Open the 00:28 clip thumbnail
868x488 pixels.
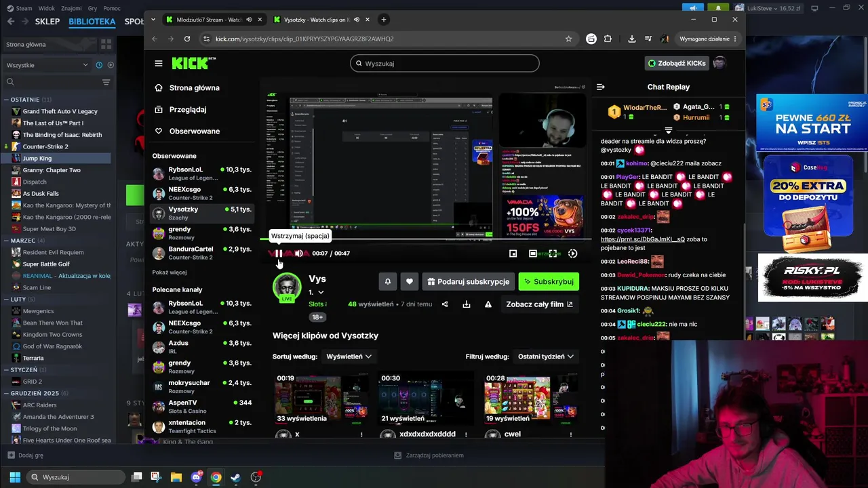pos(530,397)
